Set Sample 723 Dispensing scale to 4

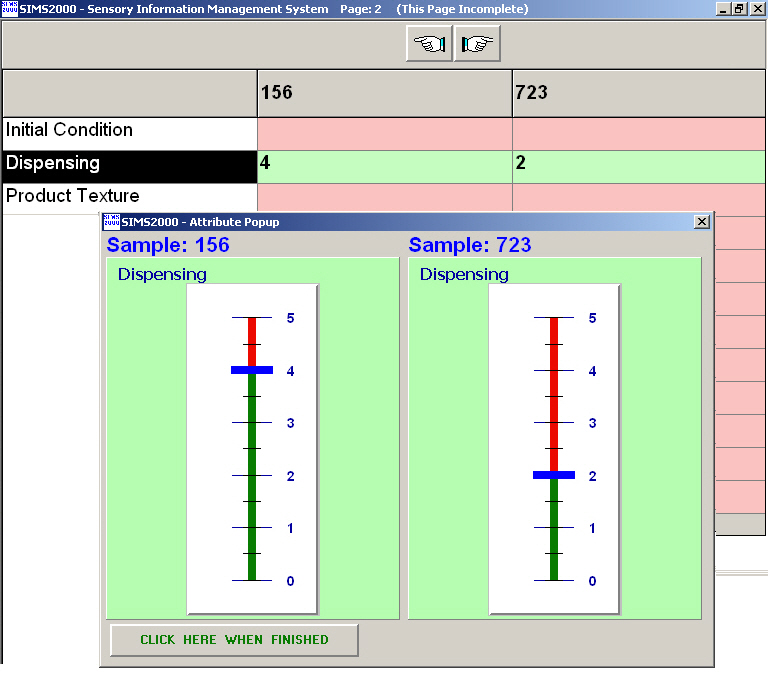point(554,370)
